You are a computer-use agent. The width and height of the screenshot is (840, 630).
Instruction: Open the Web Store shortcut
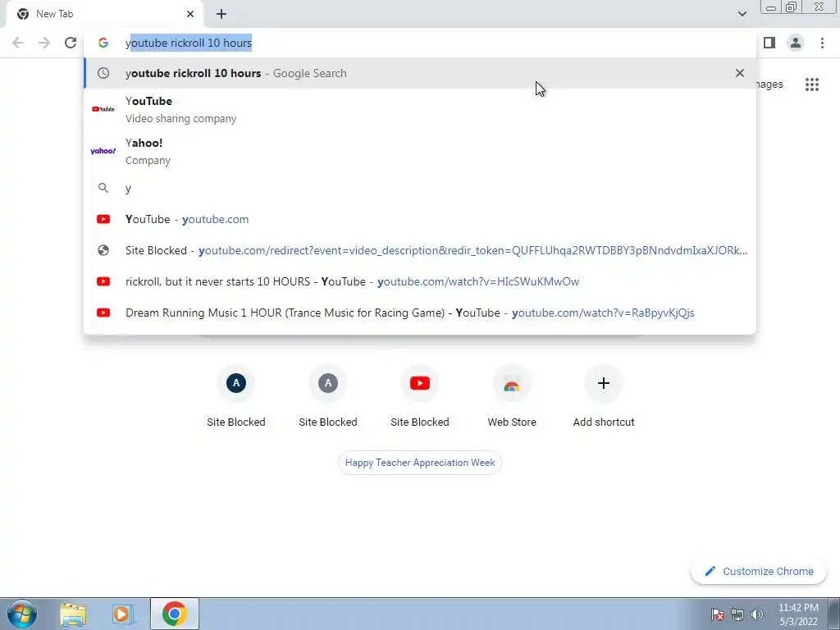[512, 396]
